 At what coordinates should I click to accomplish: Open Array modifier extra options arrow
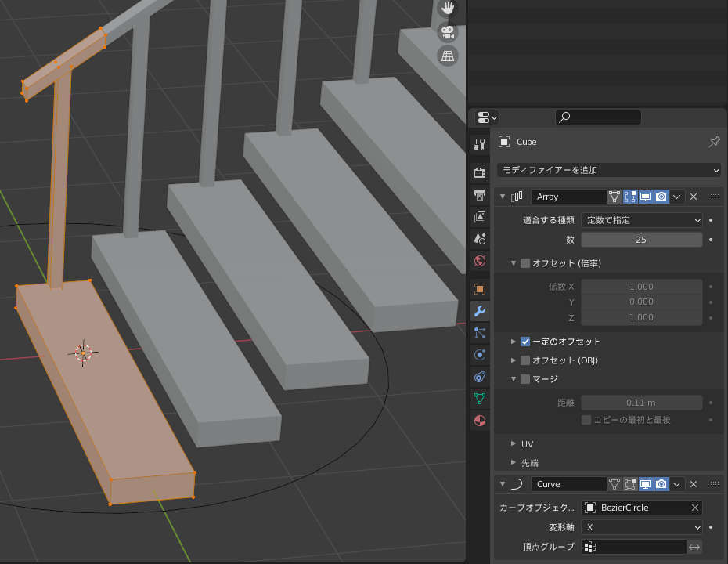[677, 197]
